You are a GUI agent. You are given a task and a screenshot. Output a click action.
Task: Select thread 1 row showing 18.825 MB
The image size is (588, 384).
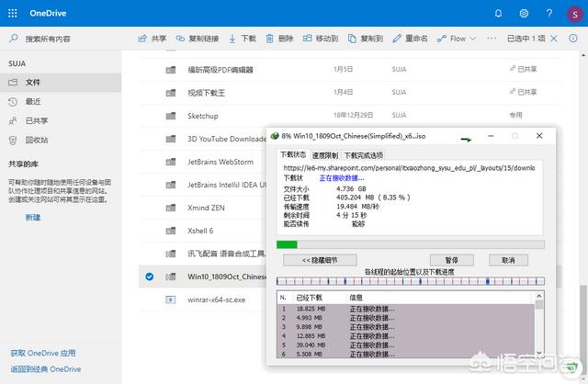[406, 309]
